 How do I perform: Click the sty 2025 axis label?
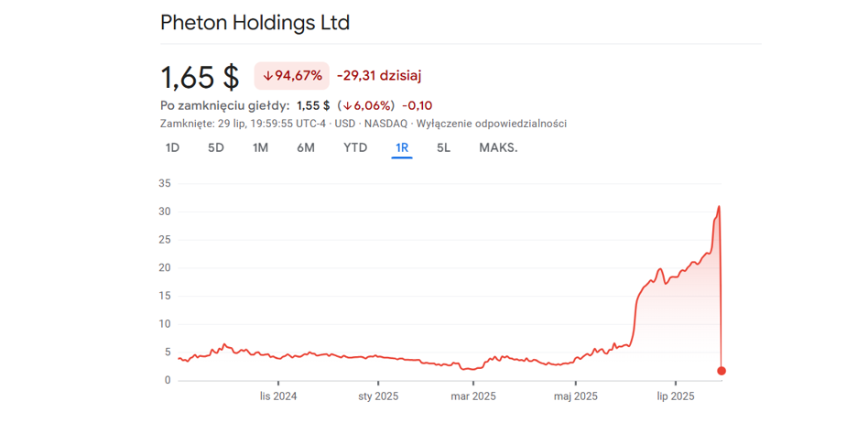379,396
